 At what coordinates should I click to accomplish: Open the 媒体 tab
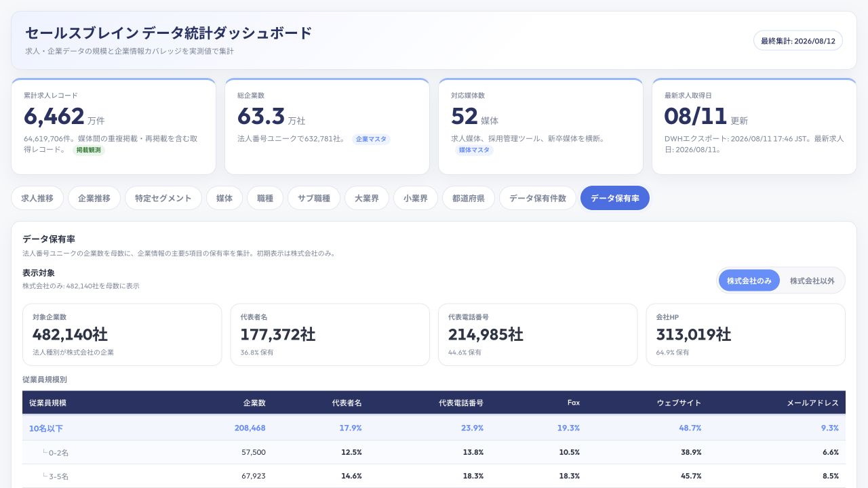click(x=224, y=199)
